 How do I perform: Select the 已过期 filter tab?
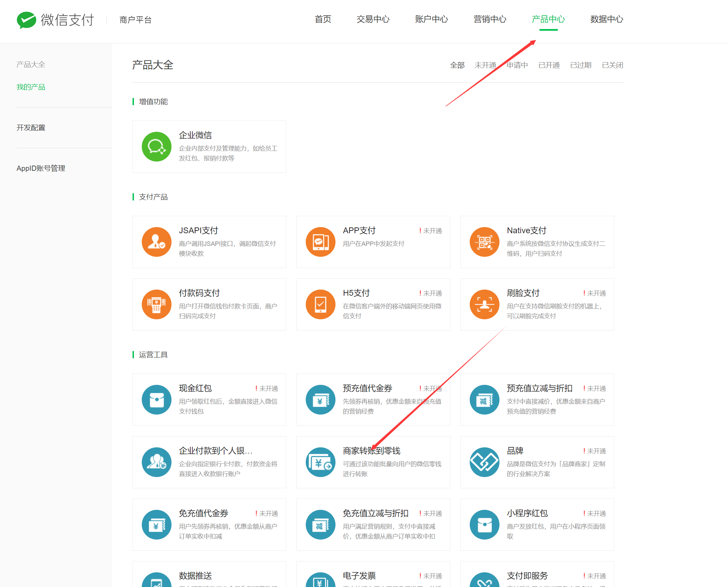click(580, 65)
